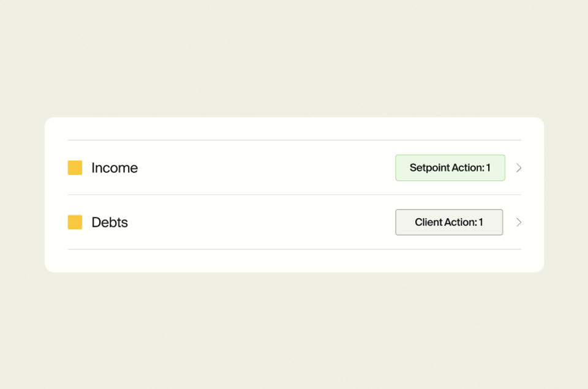Open the Debts row via its right arrow
Image resolution: width=588 pixels, height=389 pixels.
(x=519, y=222)
